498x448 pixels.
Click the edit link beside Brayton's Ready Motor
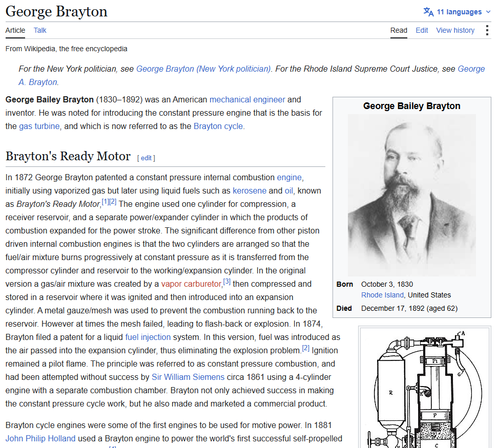click(146, 158)
